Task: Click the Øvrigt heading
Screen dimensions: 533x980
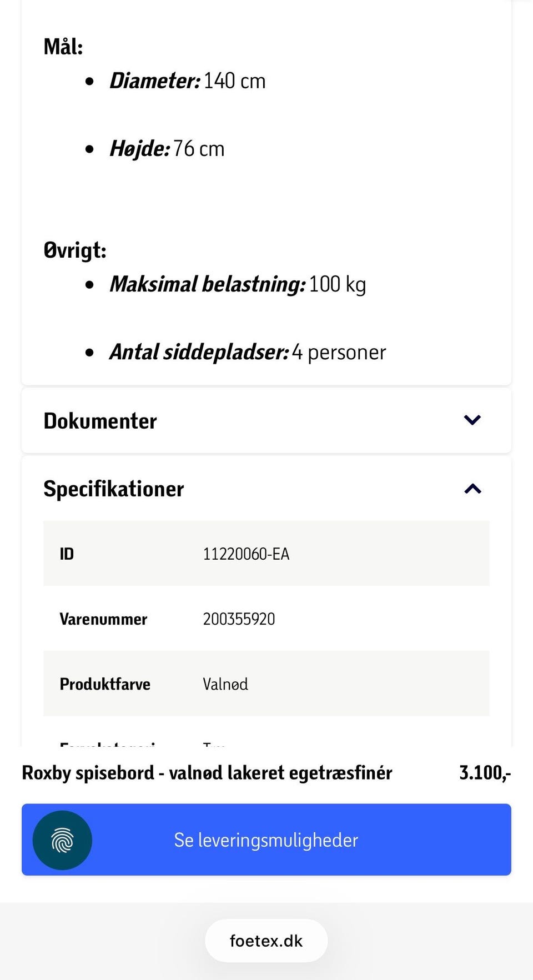Action: (75, 250)
